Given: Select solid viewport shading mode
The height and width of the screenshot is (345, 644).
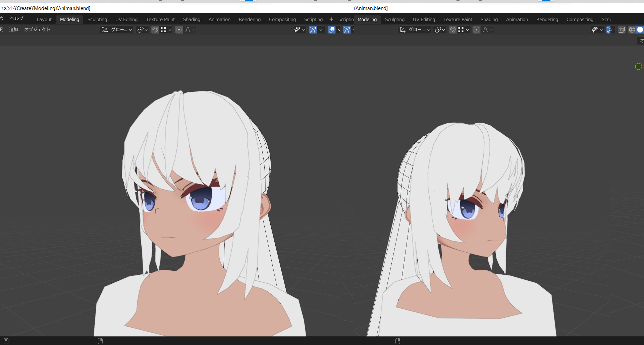Looking at the screenshot, I should tap(640, 30).
